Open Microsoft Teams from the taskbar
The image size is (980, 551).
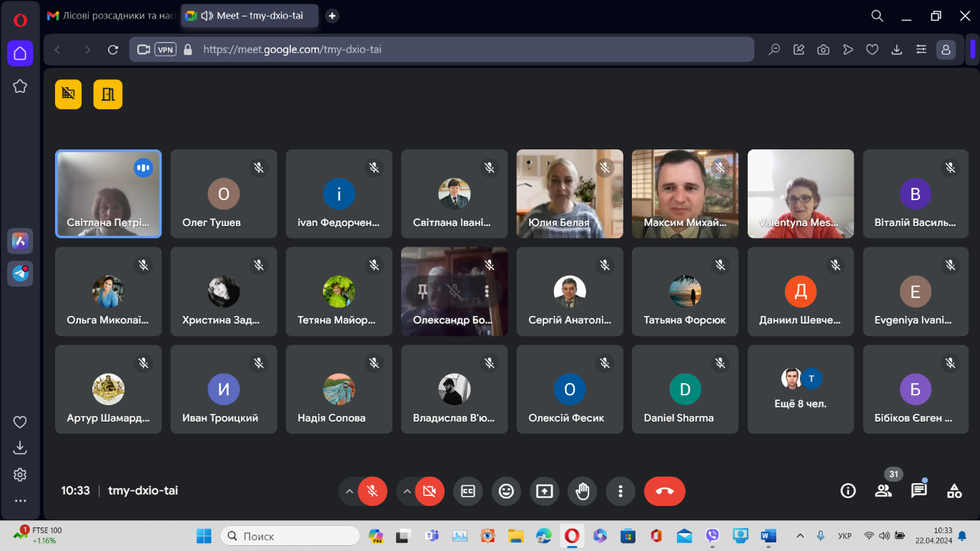pyautogui.click(x=431, y=535)
